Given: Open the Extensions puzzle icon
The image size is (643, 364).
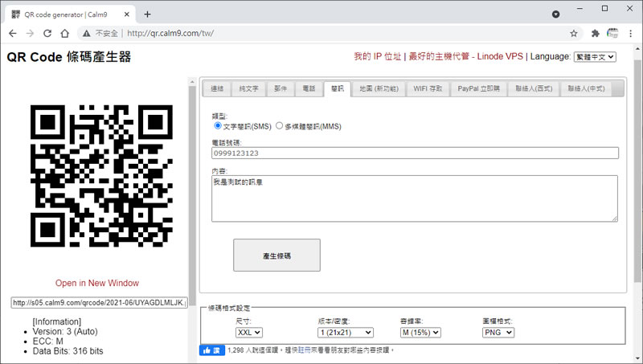Looking at the screenshot, I should pyautogui.click(x=595, y=34).
